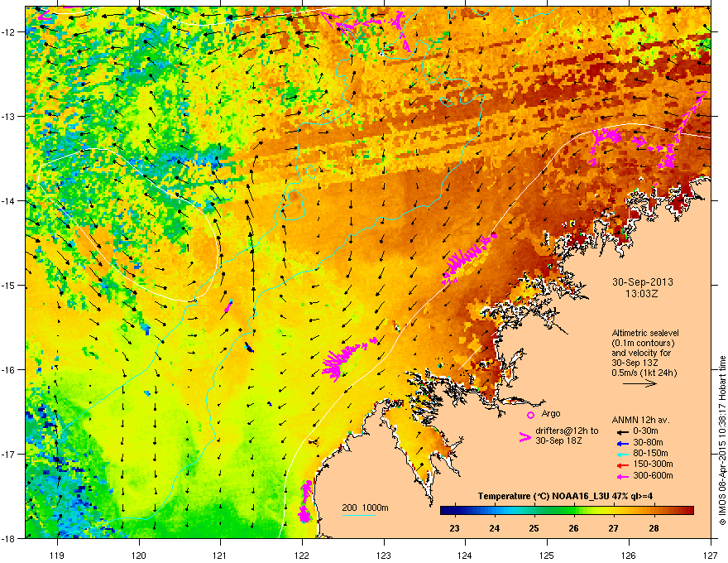Viewport: 728px width, 563px height.
Task: Click the magenta drifter track by the coast near 122E, 17.7S
Action: click(x=305, y=502)
